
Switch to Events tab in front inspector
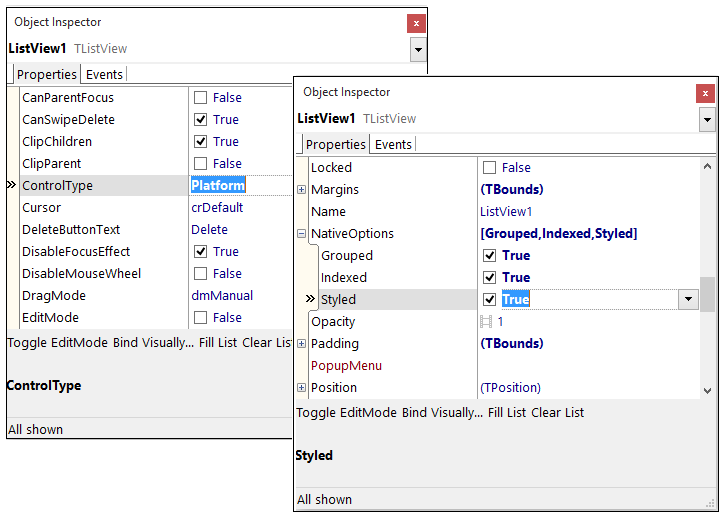(x=393, y=145)
